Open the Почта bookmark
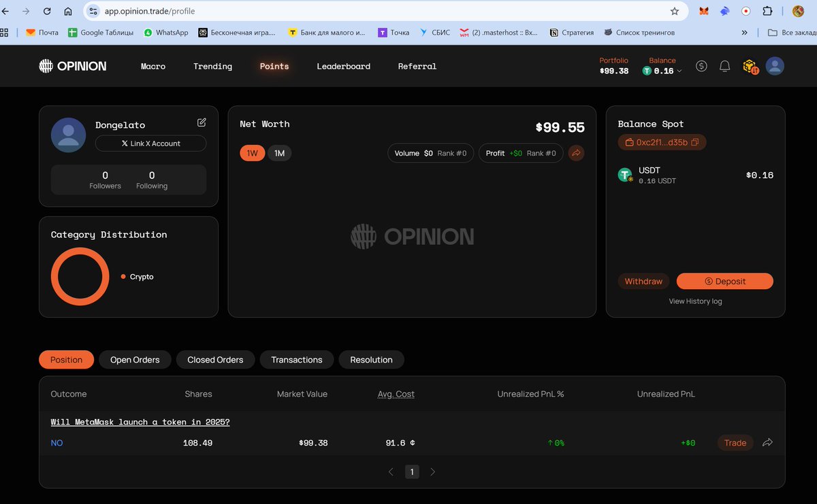The width and height of the screenshot is (817, 504). coord(42,32)
